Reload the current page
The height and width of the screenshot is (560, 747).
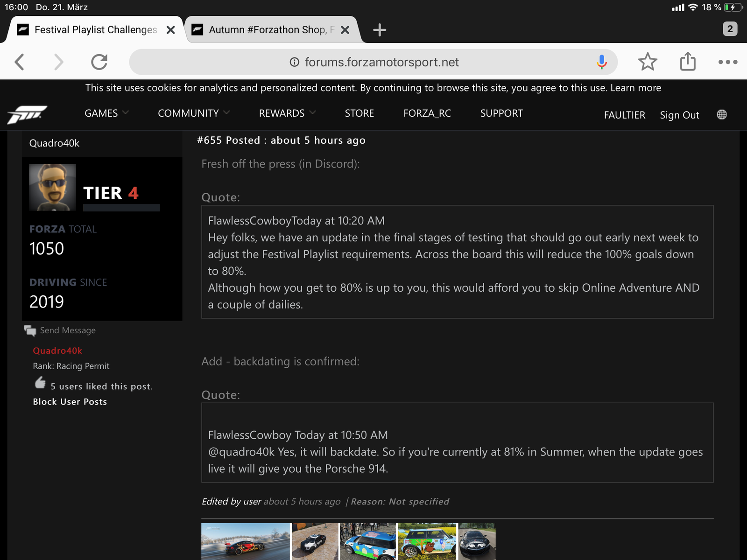pyautogui.click(x=99, y=62)
